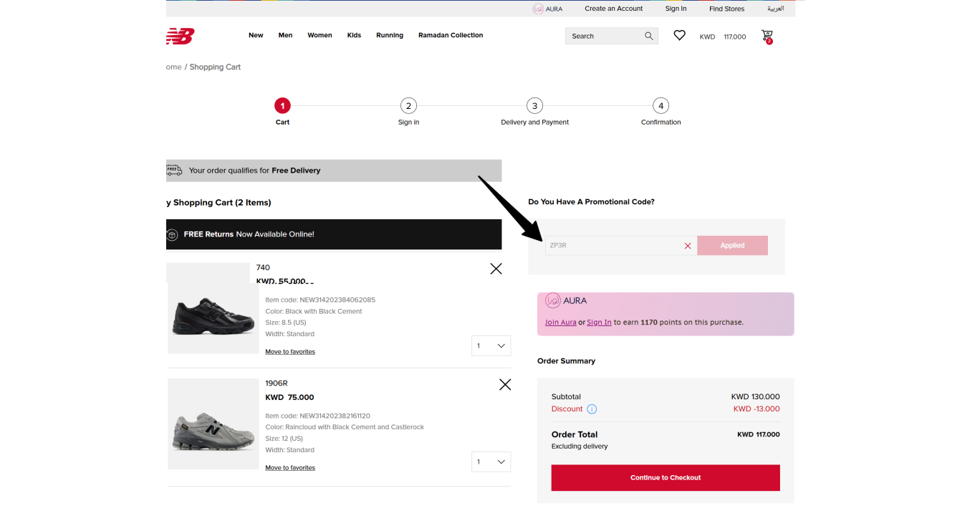The image size is (980, 516).
Task: Click the free delivery truck icon
Action: tap(174, 171)
